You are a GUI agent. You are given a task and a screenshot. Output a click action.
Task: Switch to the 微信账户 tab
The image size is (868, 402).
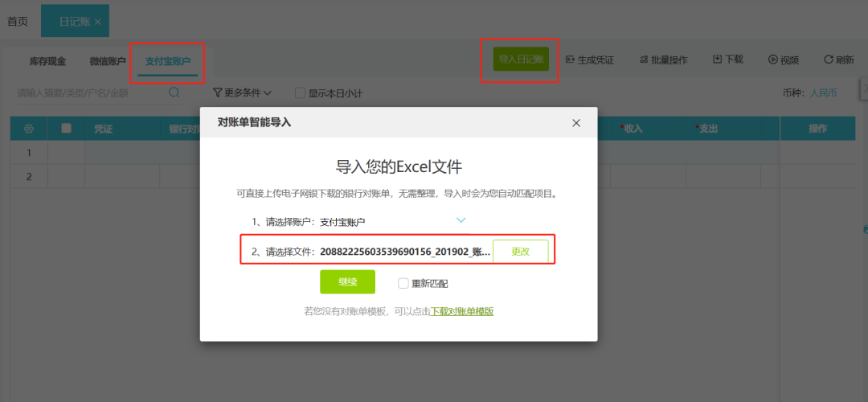pos(108,61)
